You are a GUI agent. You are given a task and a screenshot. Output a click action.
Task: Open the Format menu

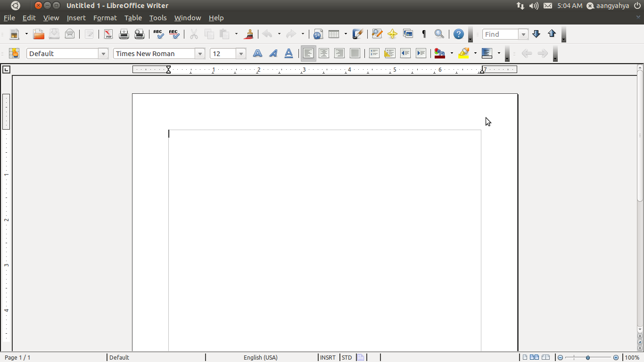(105, 18)
